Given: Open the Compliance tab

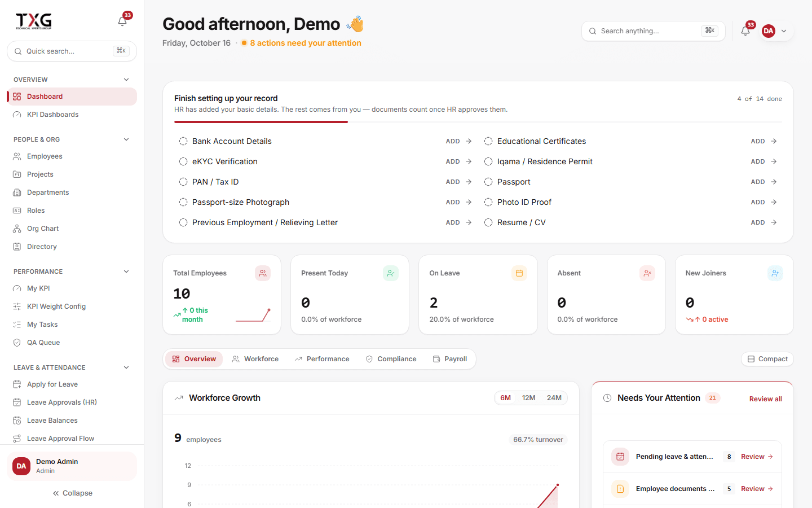Looking at the screenshot, I should click(x=391, y=359).
